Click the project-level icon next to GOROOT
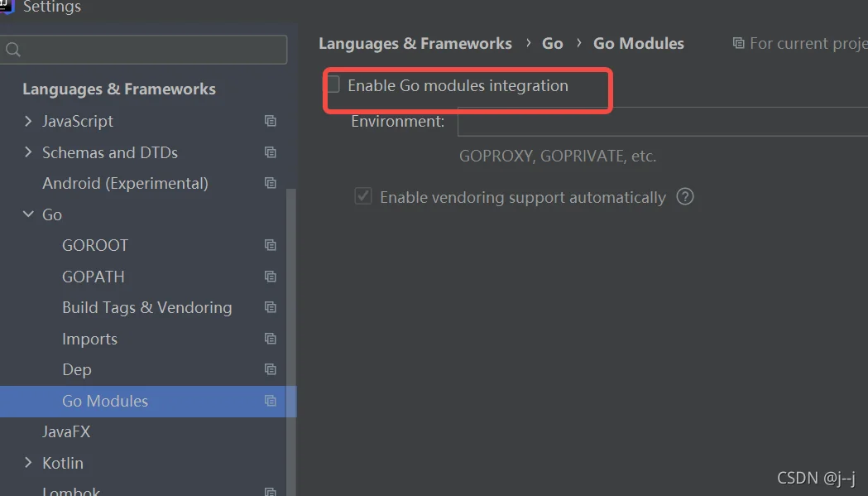Image resolution: width=868 pixels, height=496 pixels. coord(270,245)
